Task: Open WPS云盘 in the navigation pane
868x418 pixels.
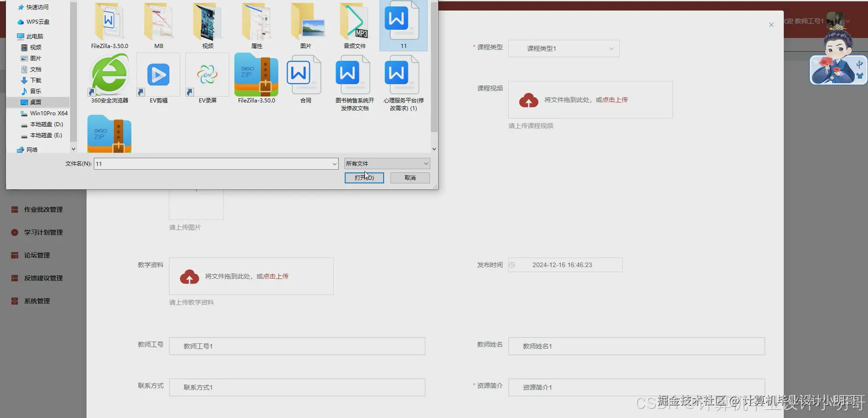Action: (39, 21)
